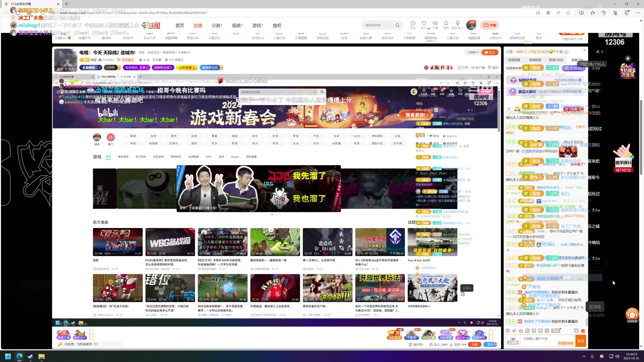Viewport: 644px width, 362px height.
Task: Toggle the taskbar microphone icon
Action: pos(592,356)
